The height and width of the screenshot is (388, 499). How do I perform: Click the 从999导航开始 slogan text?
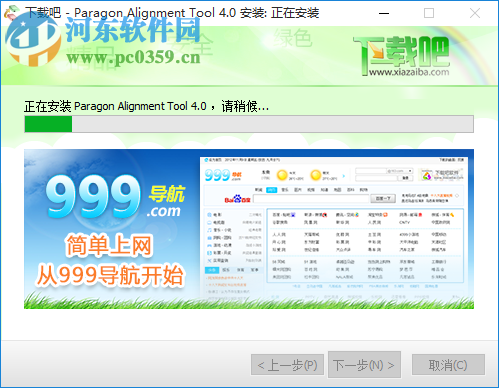(110, 275)
